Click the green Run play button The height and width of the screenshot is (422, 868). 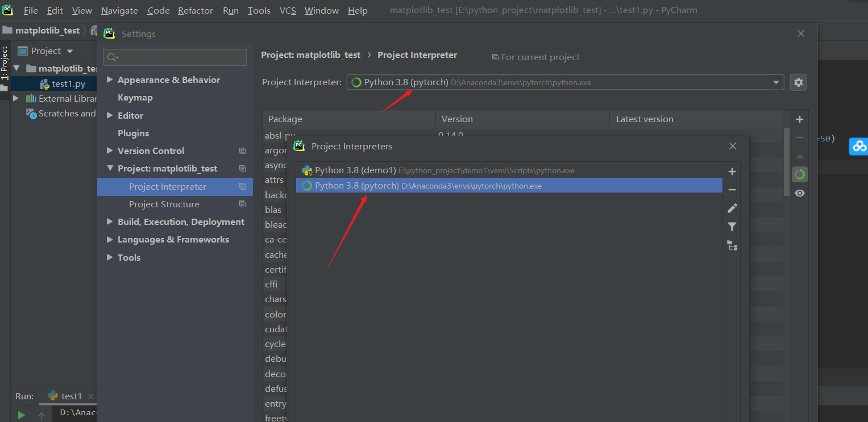pyautogui.click(x=21, y=415)
